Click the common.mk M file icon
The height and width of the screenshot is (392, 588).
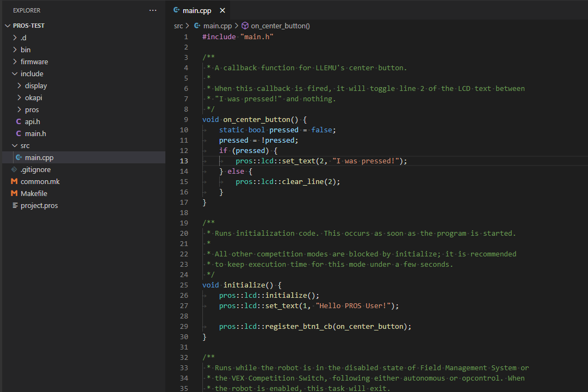pyautogui.click(x=14, y=181)
